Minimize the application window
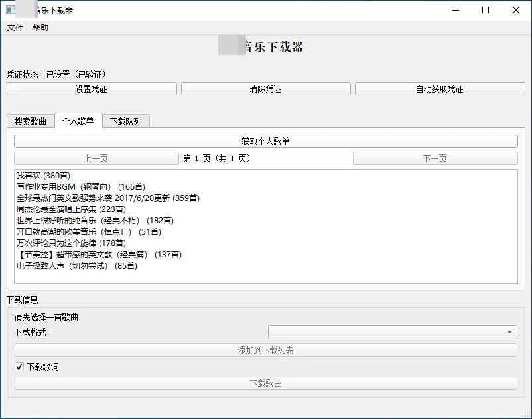532x419 pixels. (455, 10)
